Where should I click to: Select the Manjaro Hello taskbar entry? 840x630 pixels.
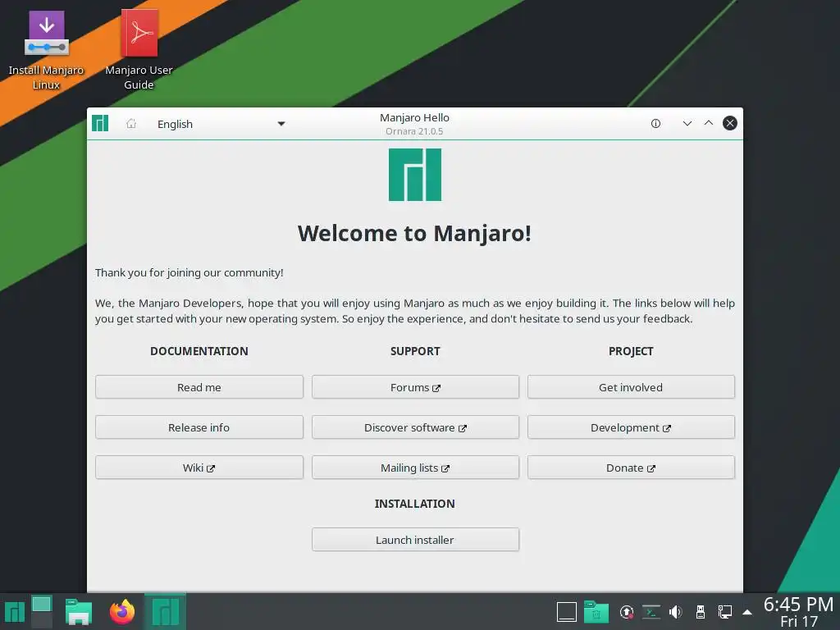165,611
